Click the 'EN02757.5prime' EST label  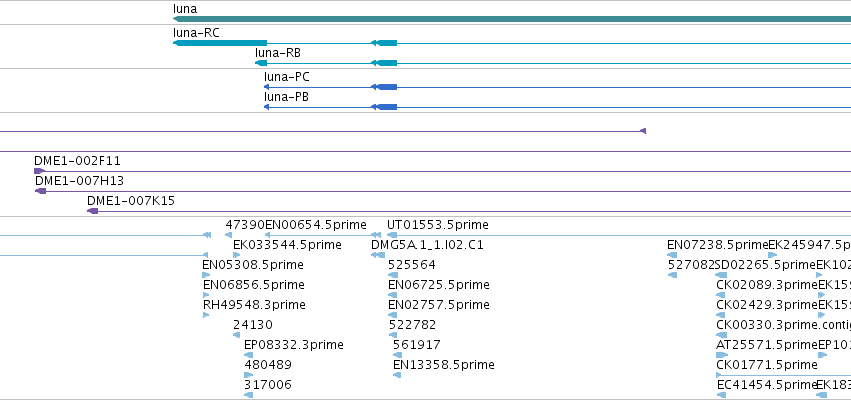point(439,304)
